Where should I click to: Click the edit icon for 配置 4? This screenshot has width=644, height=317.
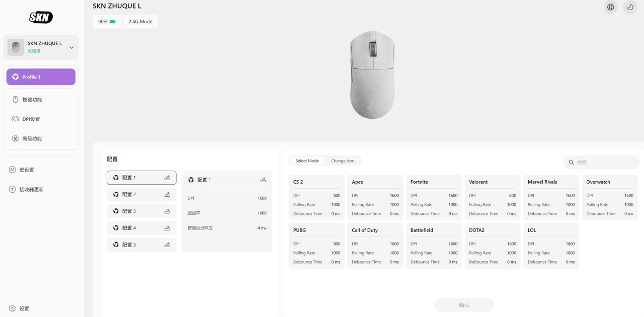click(167, 228)
